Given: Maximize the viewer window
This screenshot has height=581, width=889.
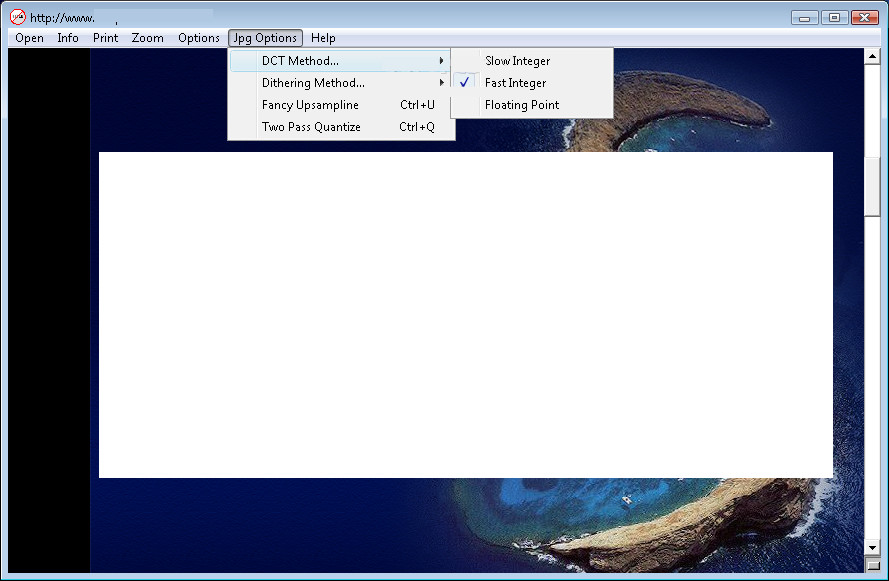Looking at the screenshot, I should coord(834,18).
